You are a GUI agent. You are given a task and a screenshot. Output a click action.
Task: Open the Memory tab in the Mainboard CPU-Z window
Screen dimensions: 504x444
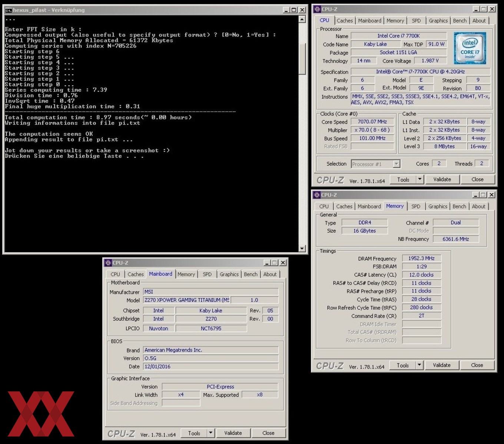pyautogui.click(x=186, y=274)
